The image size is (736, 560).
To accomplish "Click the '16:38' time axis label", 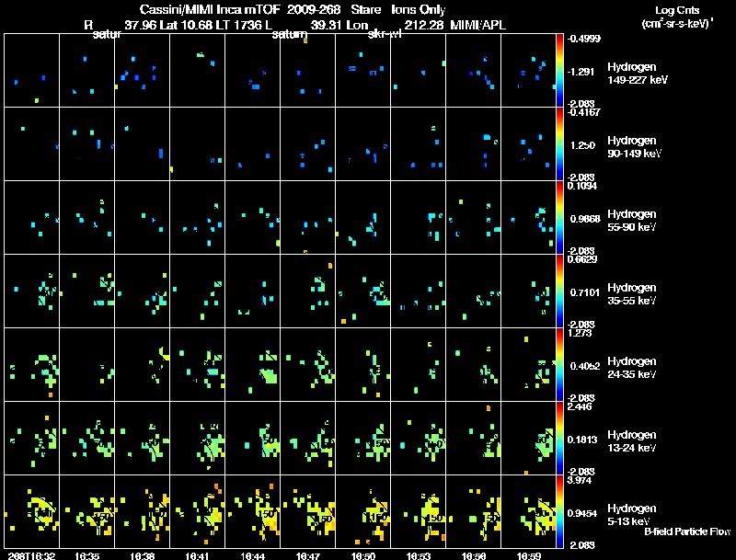I will click(x=143, y=555).
